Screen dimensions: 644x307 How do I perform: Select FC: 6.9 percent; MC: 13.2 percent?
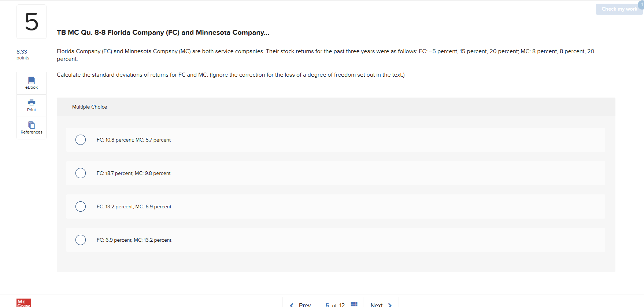click(81, 240)
